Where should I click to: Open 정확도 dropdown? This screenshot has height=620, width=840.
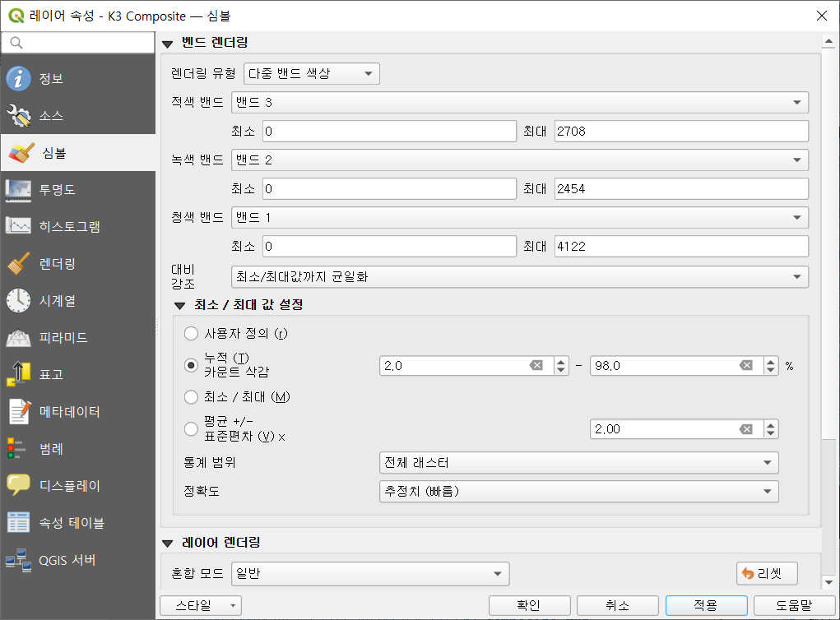(x=579, y=492)
